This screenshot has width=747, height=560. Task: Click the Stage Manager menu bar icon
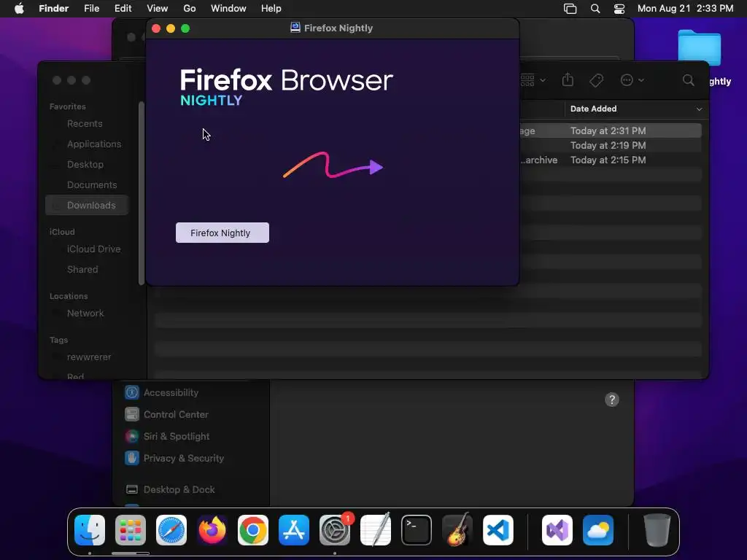[x=570, y=9]
